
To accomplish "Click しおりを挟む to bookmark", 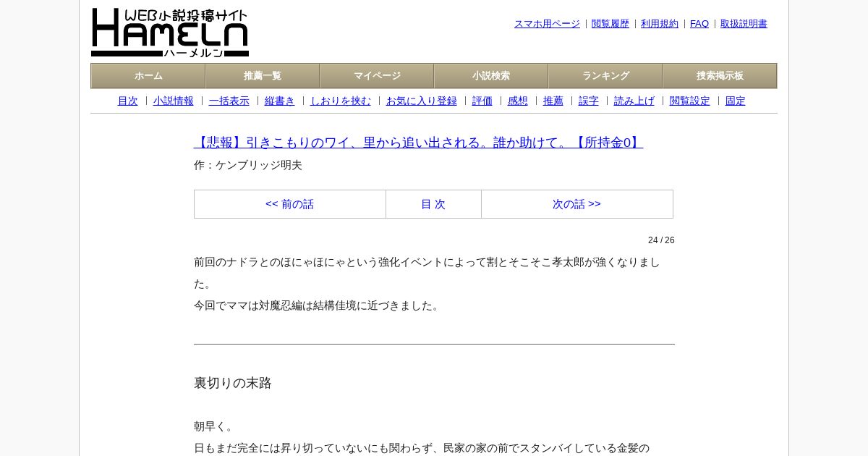I will [x=341, y=101].
